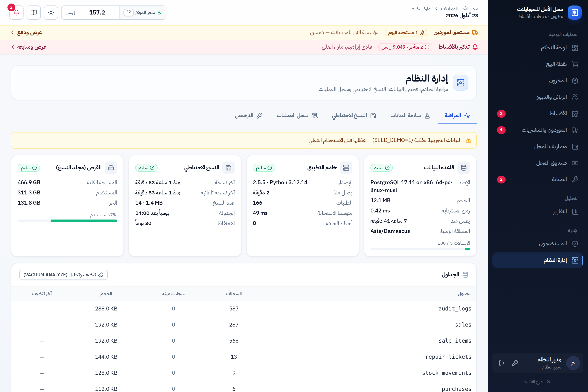Screen dimensions: 588x392
Task: Open المخزون inventory in sidebar
Action: tap(538, 81)
